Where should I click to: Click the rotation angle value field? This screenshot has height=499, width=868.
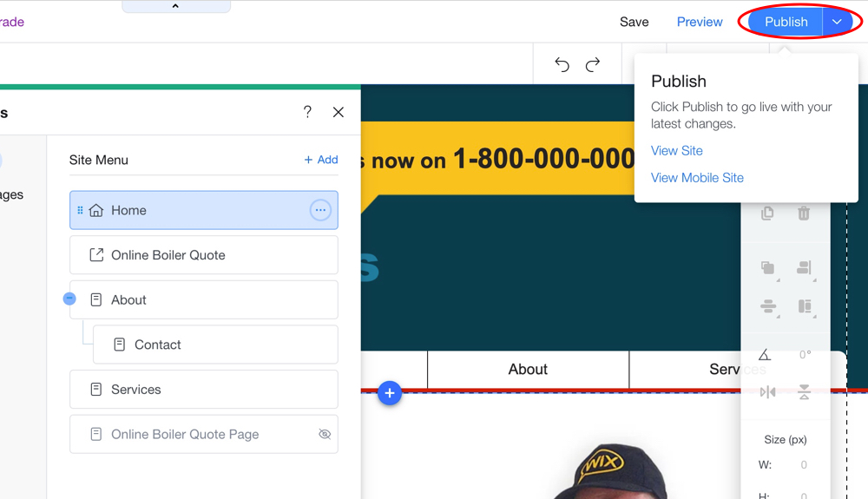[806, 355]
